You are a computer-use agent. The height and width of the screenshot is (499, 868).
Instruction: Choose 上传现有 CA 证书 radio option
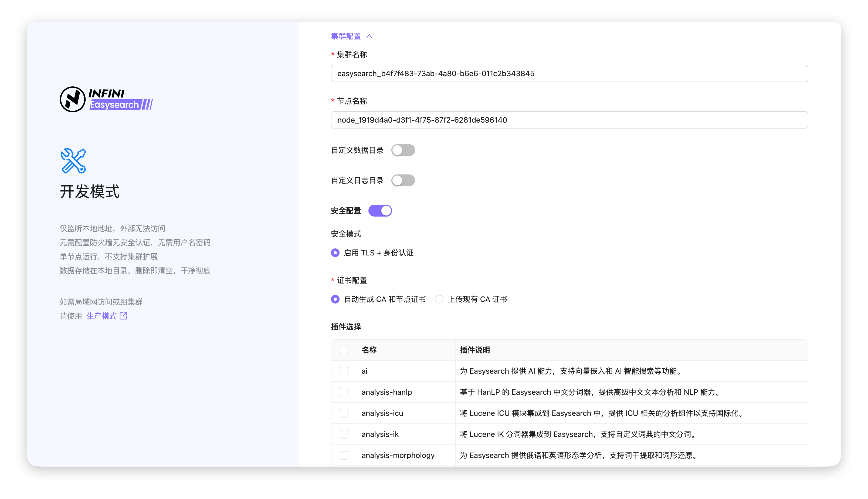(439, 299)
